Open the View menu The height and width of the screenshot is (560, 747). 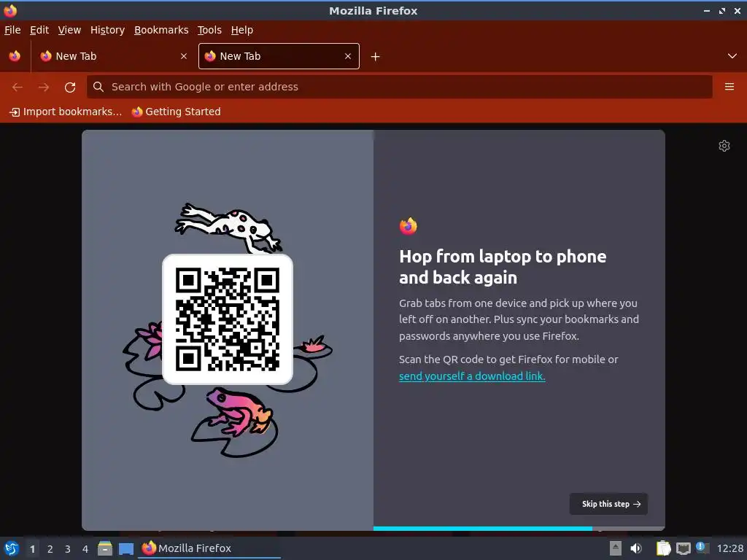[x=69, y=30]
